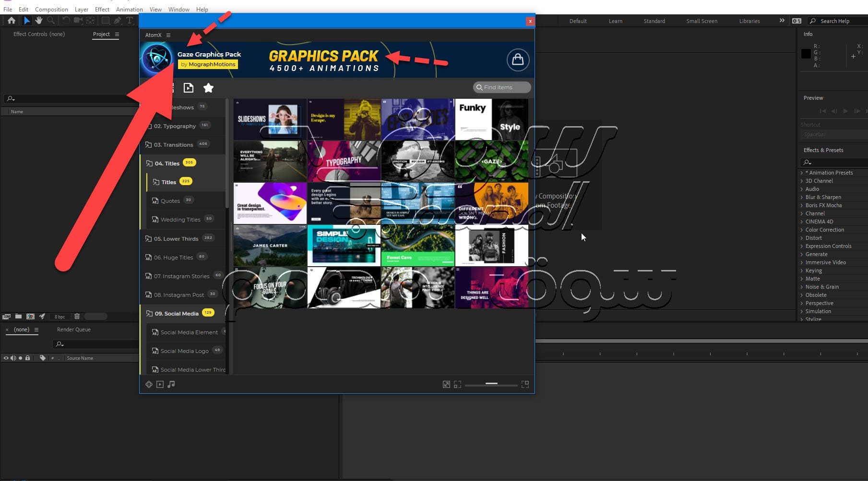Click the music note icon in AtomX footer

[x=171, y=384]
